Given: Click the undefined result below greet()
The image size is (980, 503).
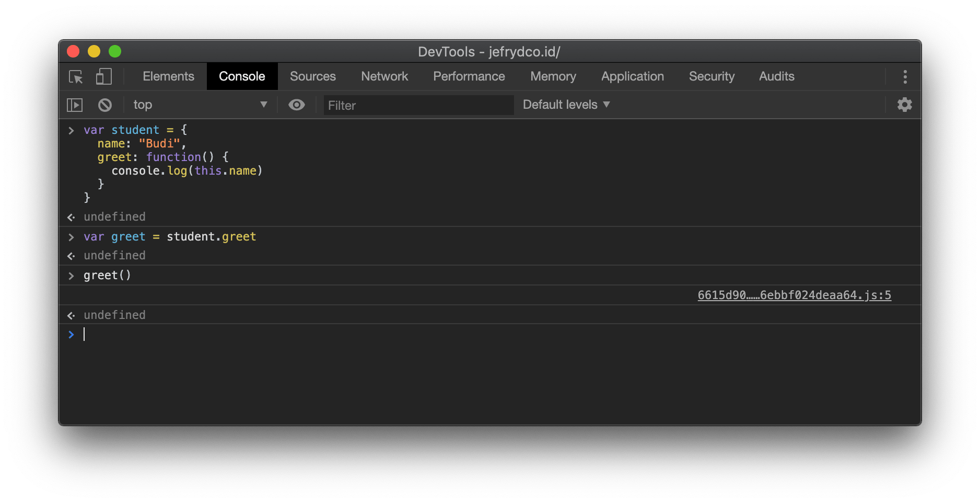Looking at the screenshot, I should point(114,315).
